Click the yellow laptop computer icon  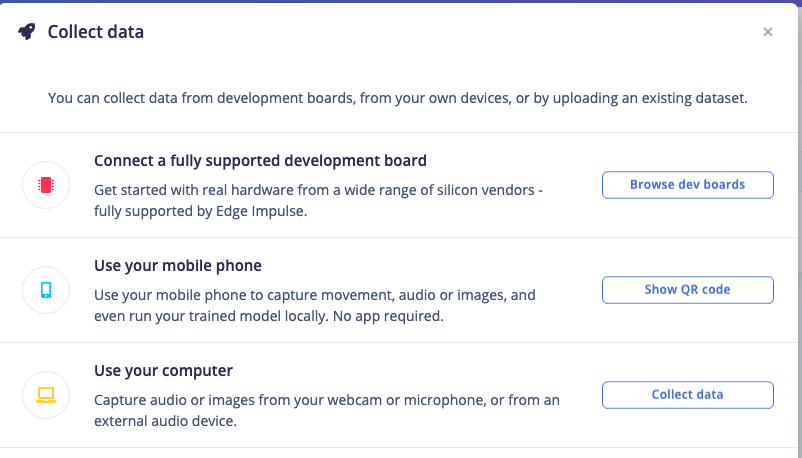click(46, 395)
